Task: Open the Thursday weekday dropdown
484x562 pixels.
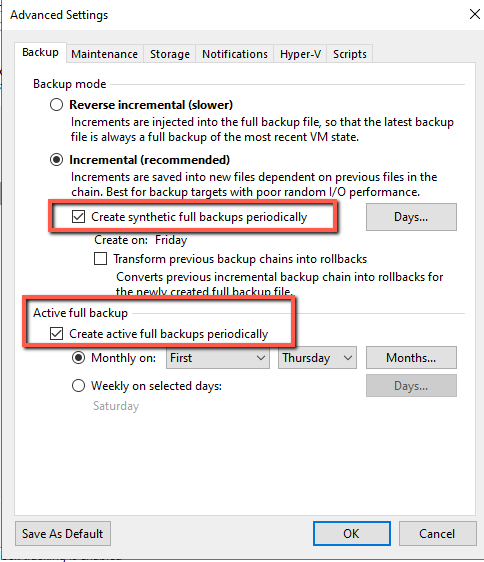Action: pos(317,358)
